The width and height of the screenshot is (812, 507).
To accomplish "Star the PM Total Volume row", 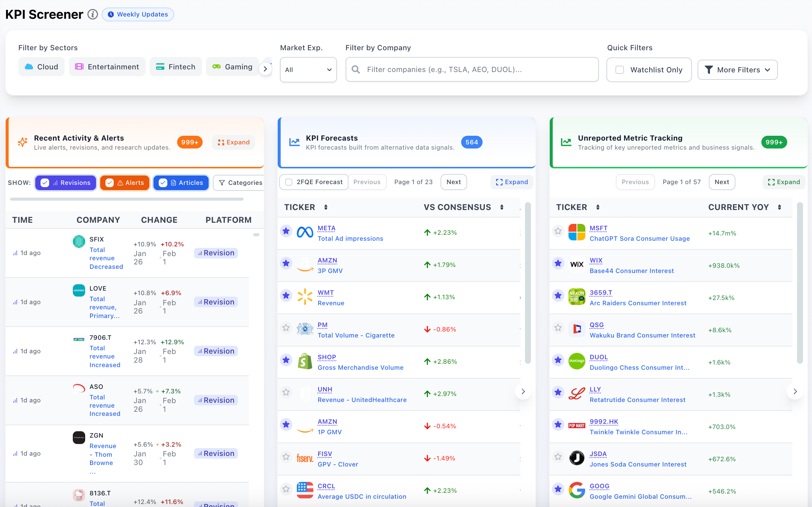I will tap(286, 328).
